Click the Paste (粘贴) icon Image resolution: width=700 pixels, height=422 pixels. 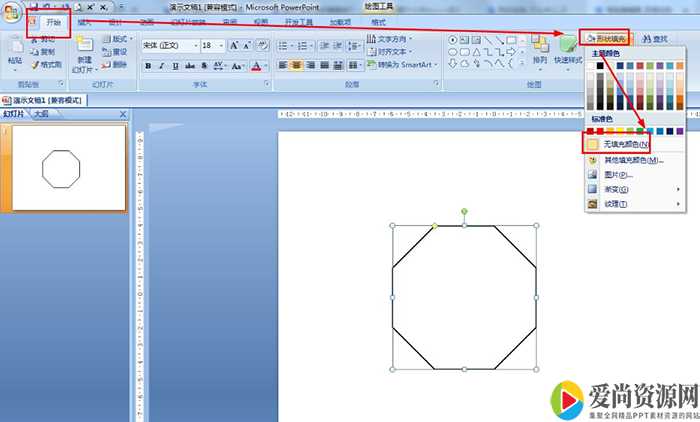(x=15, y=46)
